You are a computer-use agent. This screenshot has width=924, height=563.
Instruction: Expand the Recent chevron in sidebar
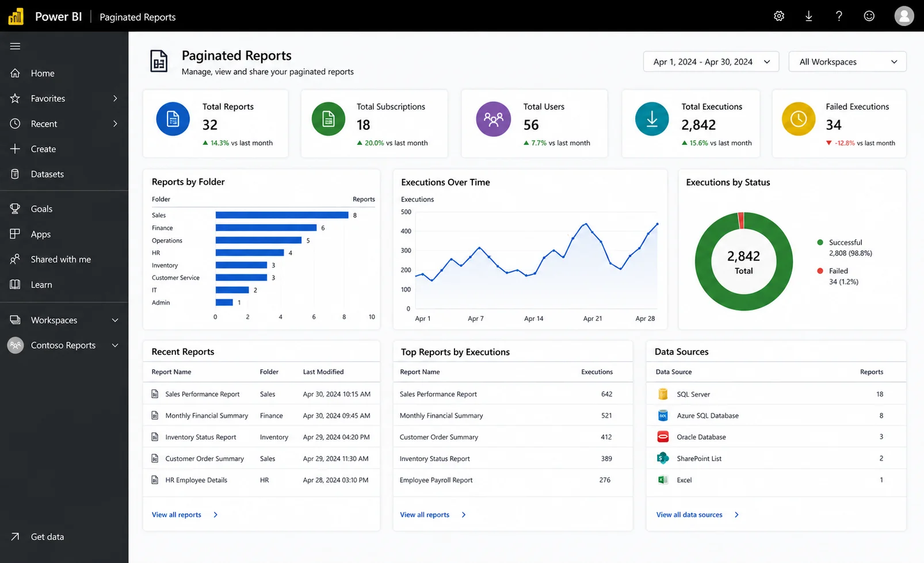(115, 124)
